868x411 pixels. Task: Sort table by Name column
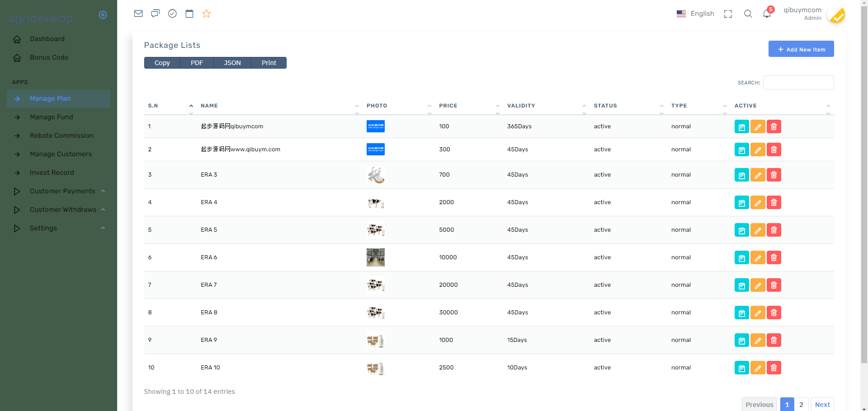coord(280,106)
